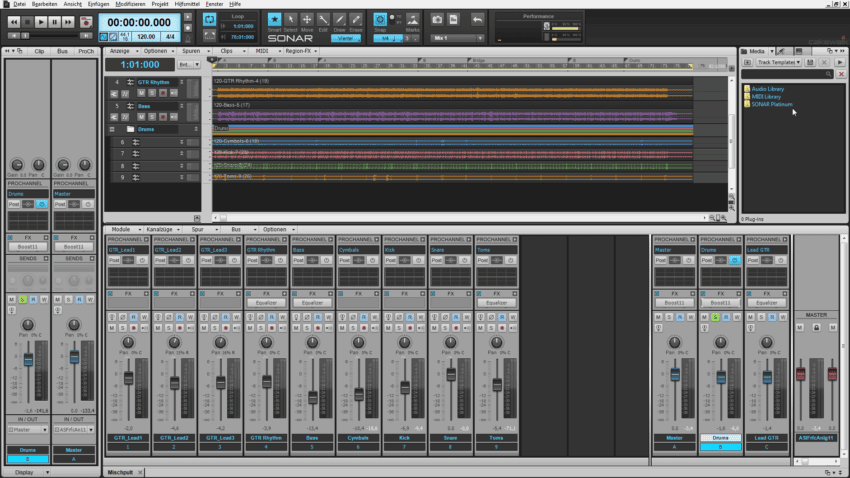Viewport: 850px width, 478px height.
Task: Clear browser search with red X
Action: point(841,74)
